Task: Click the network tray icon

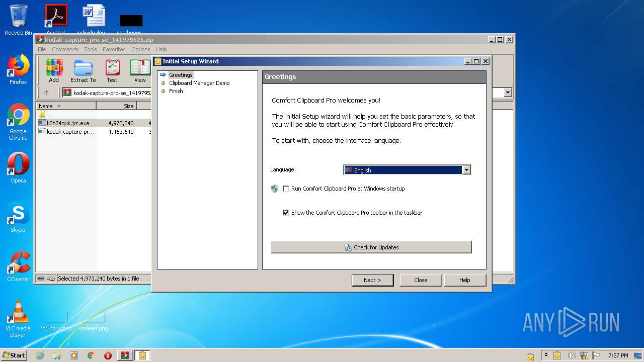Action: [584, 355]
